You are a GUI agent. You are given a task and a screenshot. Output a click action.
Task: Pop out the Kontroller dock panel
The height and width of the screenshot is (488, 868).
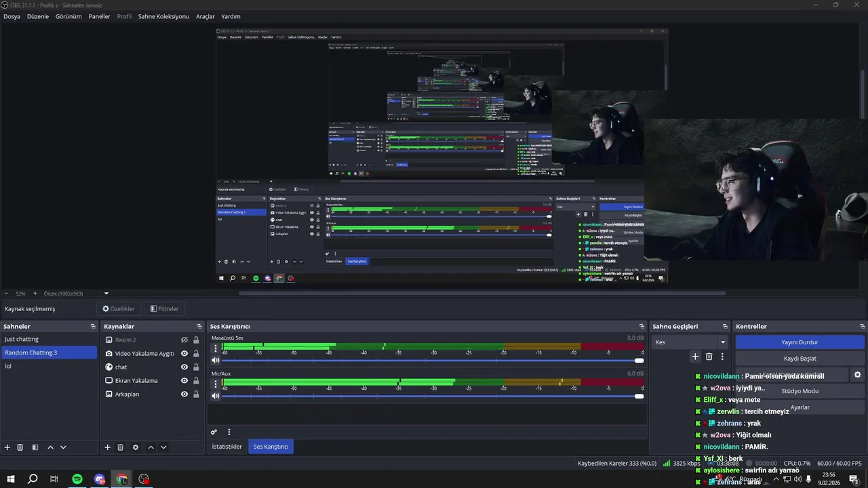[863, 326]
